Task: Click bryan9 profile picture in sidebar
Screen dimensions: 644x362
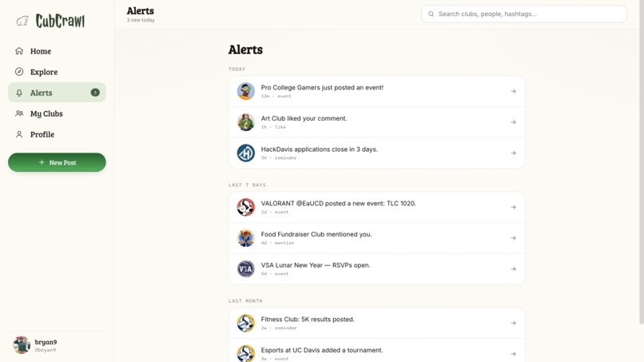Action: [22, 344]
